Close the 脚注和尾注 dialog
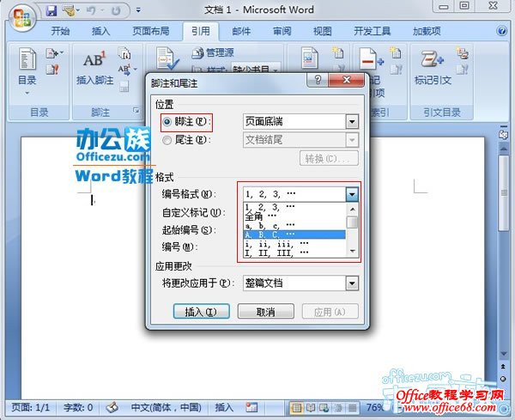This screenshot has width=515, height=420. (x=346, y=80)
